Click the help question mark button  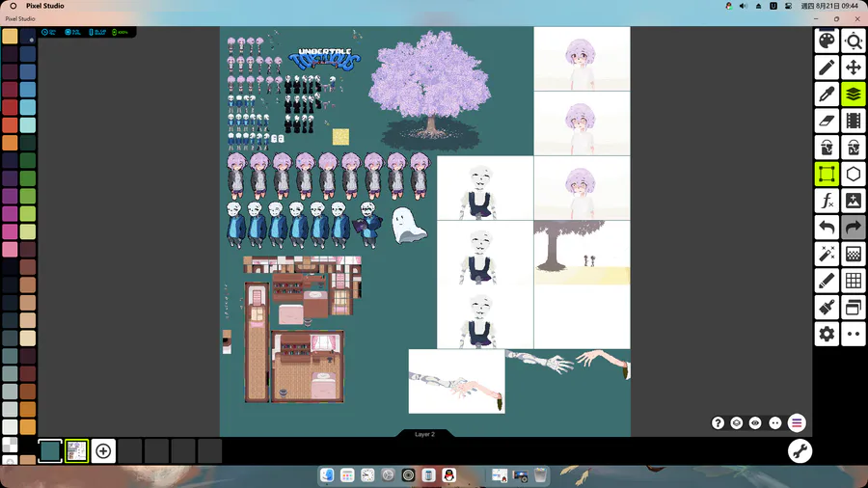point(718,423)
